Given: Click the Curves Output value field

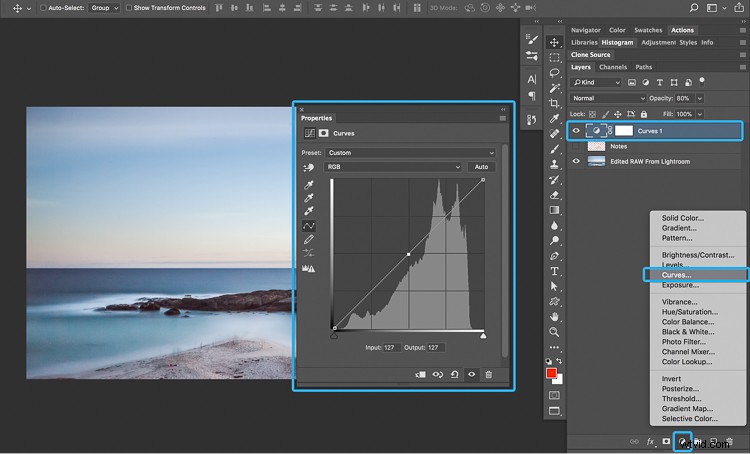Looking at the screenshot, I should [435, 348].
